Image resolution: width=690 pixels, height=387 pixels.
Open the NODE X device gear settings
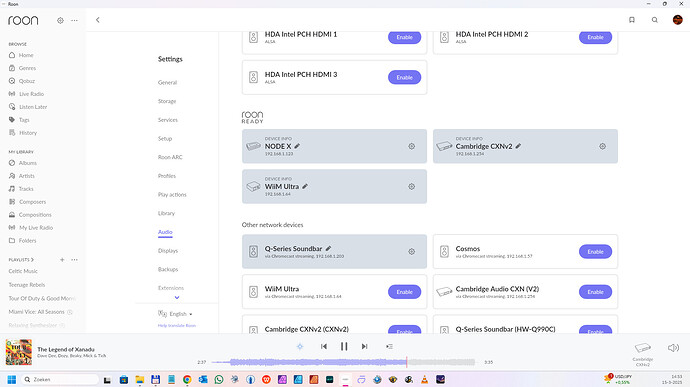411,146
